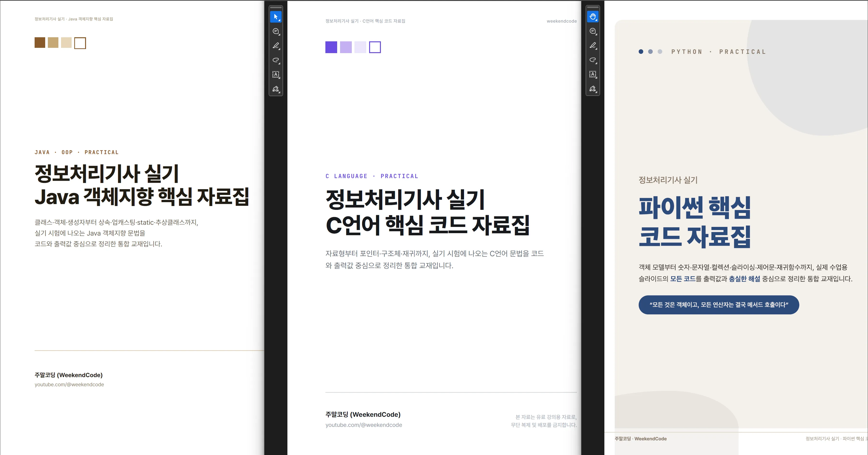Open comment tool under the arrow tool

276,31
